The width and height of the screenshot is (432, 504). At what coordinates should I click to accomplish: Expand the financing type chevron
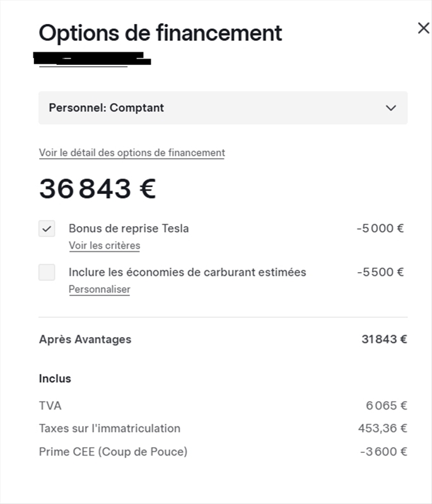[x=391, y=108]
